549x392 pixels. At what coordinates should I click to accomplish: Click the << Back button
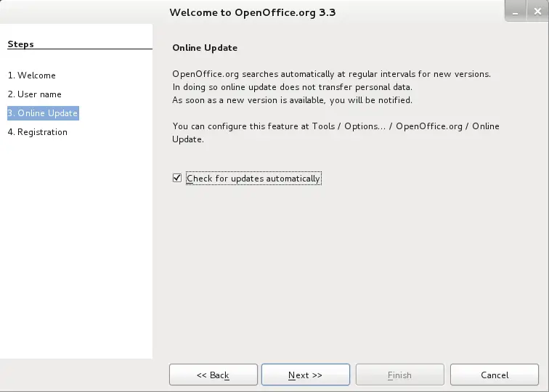click(213, 375)
